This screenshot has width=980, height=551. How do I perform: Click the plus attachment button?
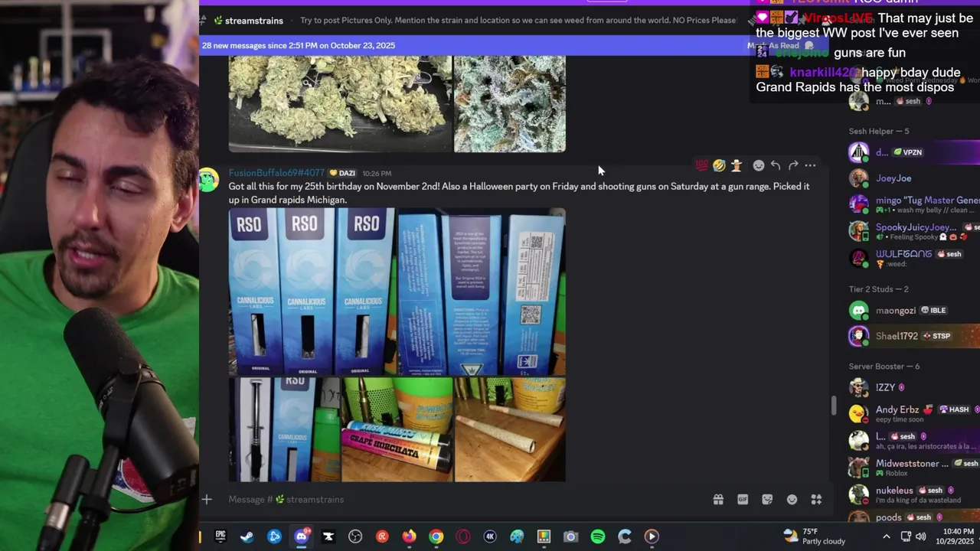207,500
